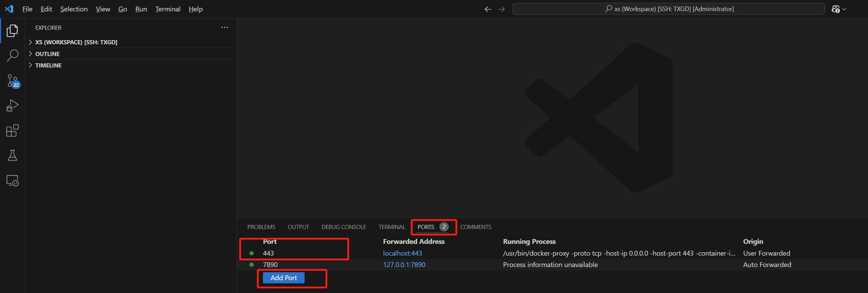Click 'Process information unavailable' text
Viewport: 868px width, 293px height.
pyautogui.click(x=550, y=265)
